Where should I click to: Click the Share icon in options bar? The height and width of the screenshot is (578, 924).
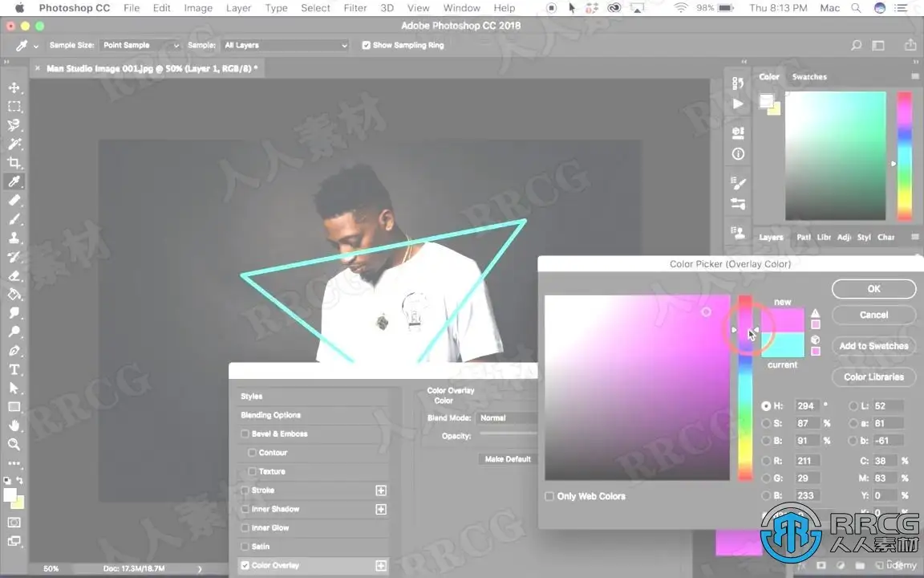pyautogui.click(x=910, y=45)
